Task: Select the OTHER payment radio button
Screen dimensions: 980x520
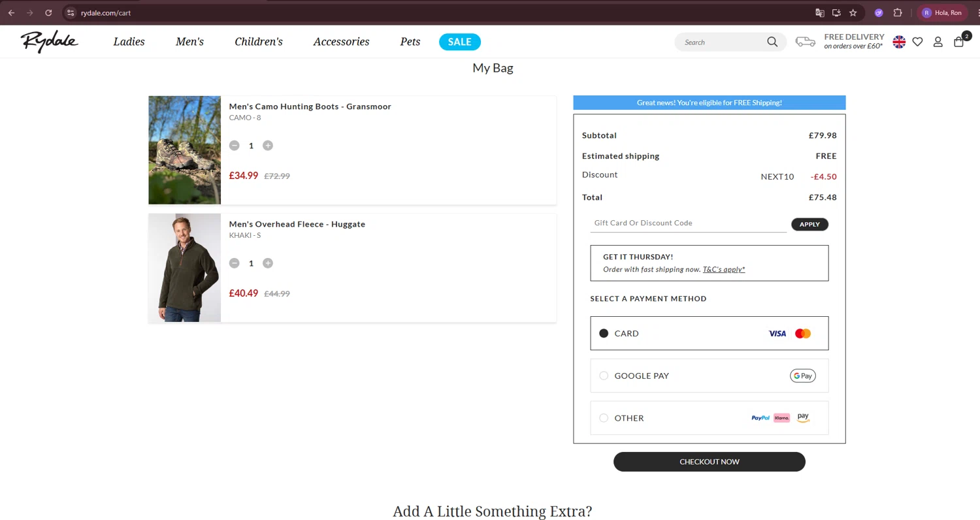Action: point(604,418)
